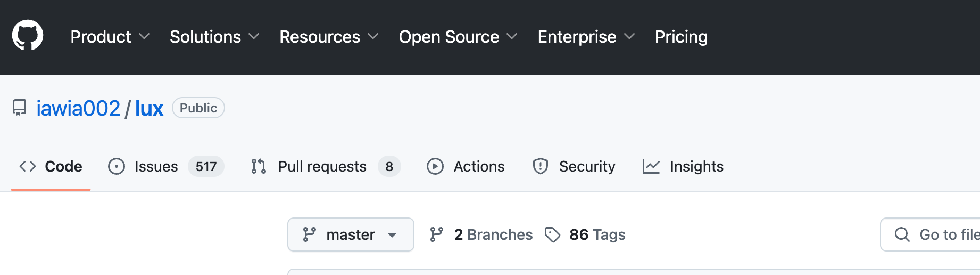Expand the Product menu
This screenshot has height=275, width=980.
pos(110,37)
